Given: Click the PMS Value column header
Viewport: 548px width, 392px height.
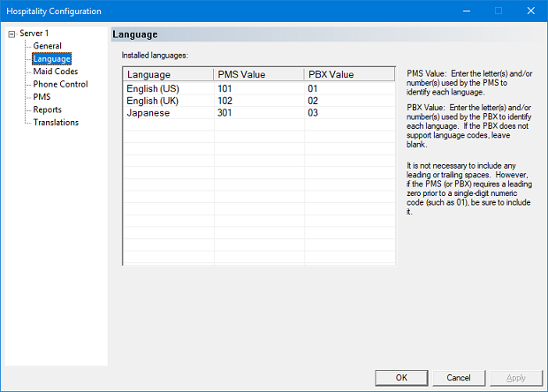Looking at the screenshot, I should [x=259, y=74].
